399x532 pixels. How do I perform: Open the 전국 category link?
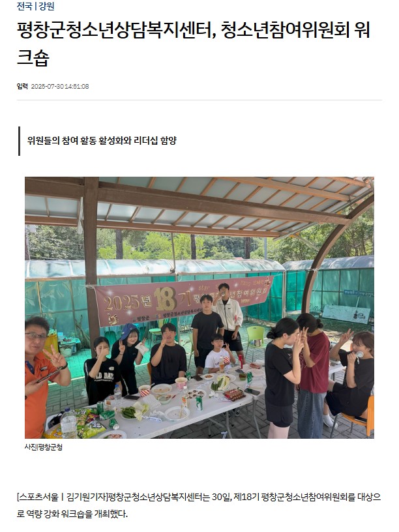24,6
